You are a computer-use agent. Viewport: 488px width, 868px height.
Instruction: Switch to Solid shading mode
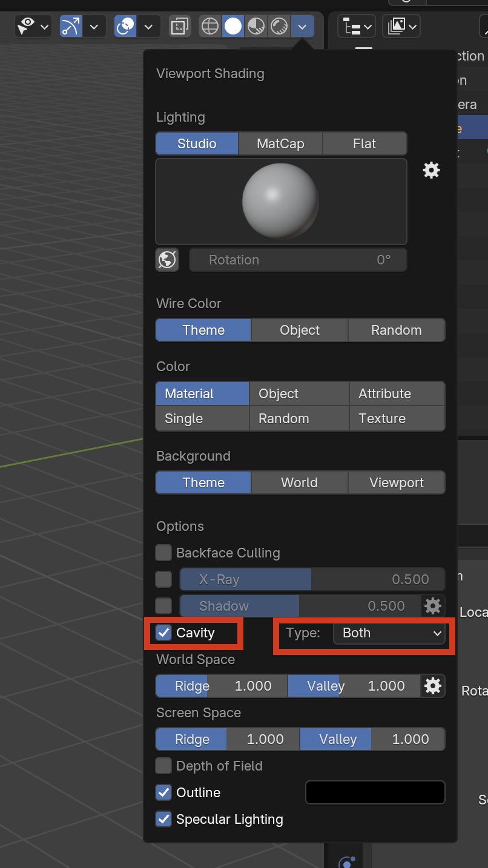[233, 27]
